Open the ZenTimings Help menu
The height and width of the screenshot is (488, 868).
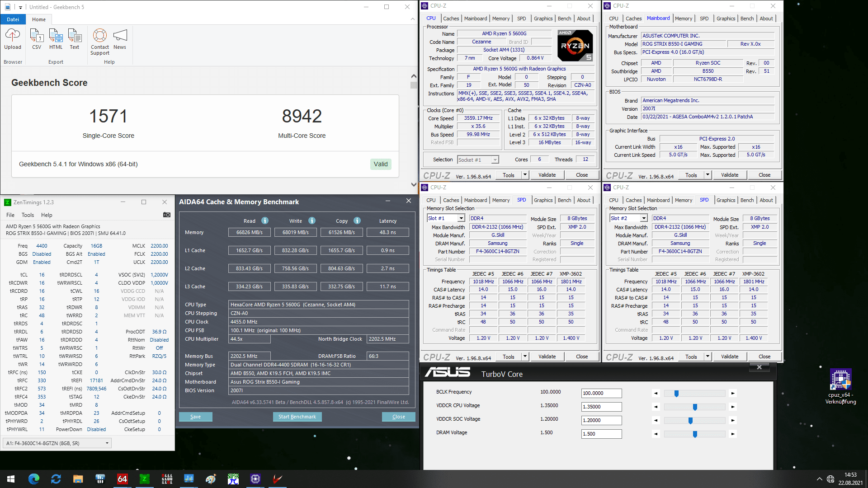tap(47, 215)
